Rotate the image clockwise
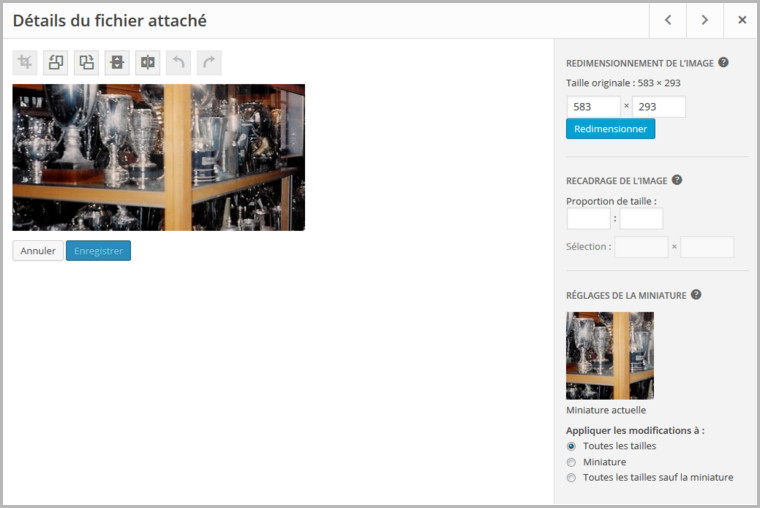Viewport: 760px width, 508px height. (x=86, y=63)
